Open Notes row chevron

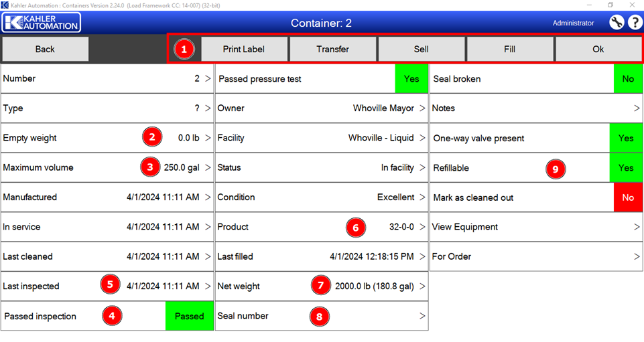pyautogui.click(x=637, y=108)
